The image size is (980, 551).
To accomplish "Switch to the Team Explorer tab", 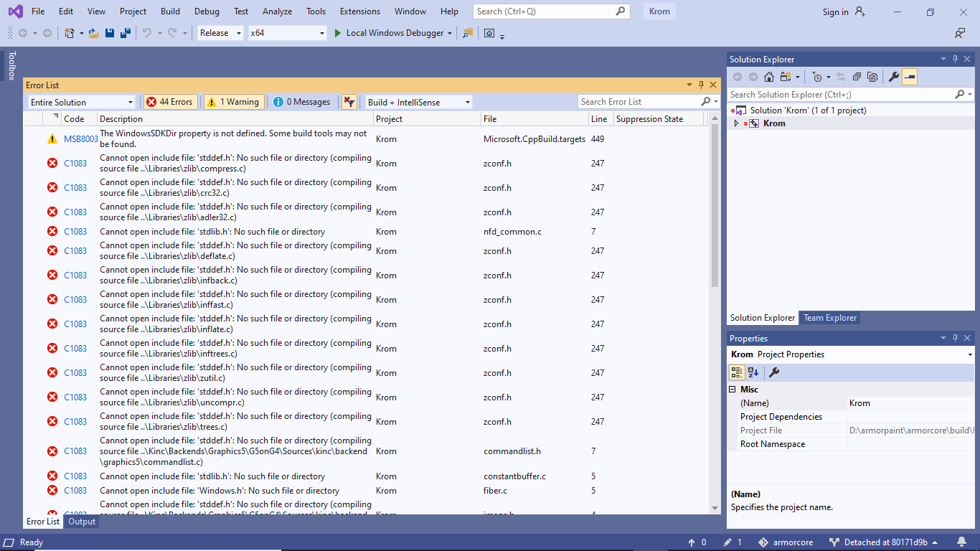I will click(830, 318).
